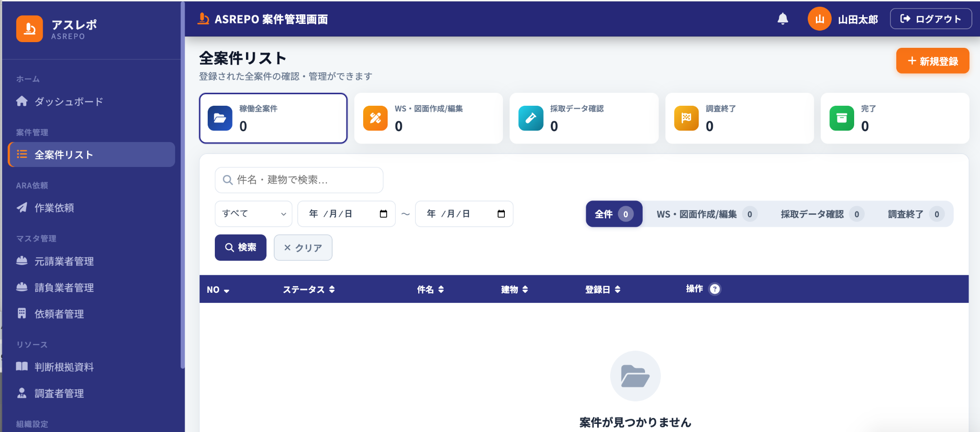Select the WS・図面作成/編集 summary card
The width and height of the screenshot is (980, 432).
point(429,118)
